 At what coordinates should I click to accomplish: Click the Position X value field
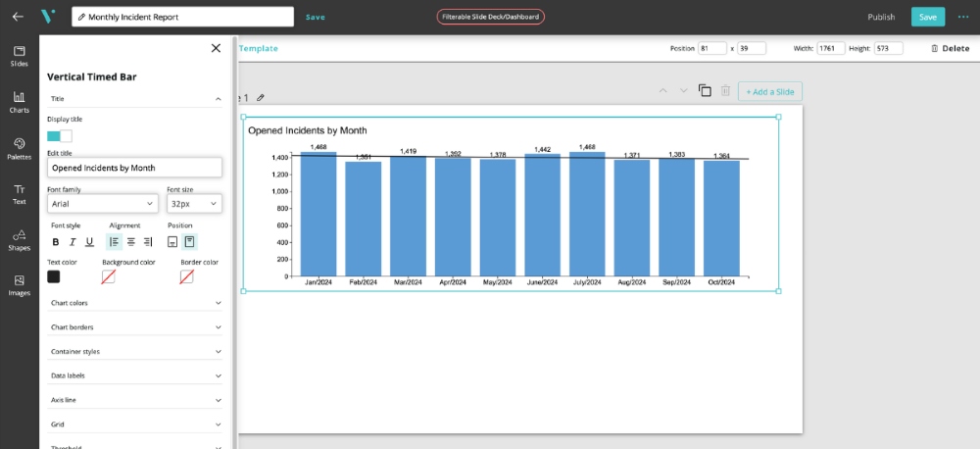tap(712, 48)
